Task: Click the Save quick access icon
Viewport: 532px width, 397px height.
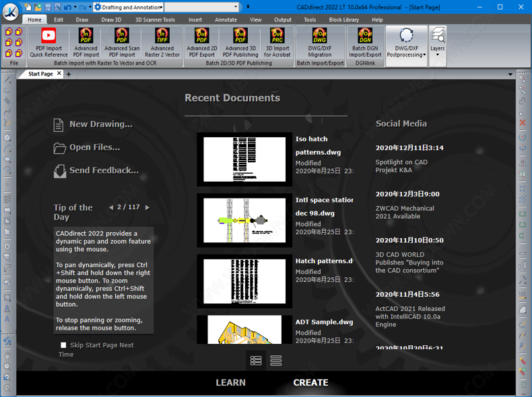Action: [x=48, y=7]
